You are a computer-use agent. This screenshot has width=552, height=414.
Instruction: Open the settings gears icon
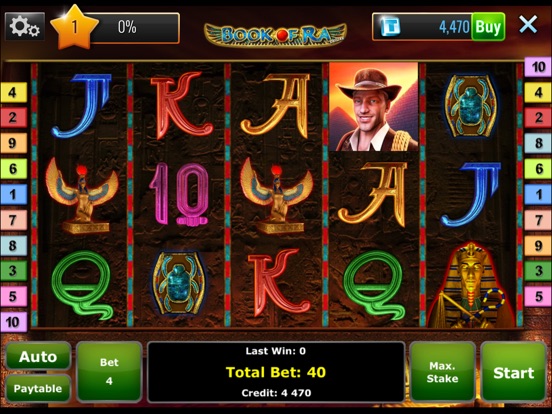(x=25, y=27)
